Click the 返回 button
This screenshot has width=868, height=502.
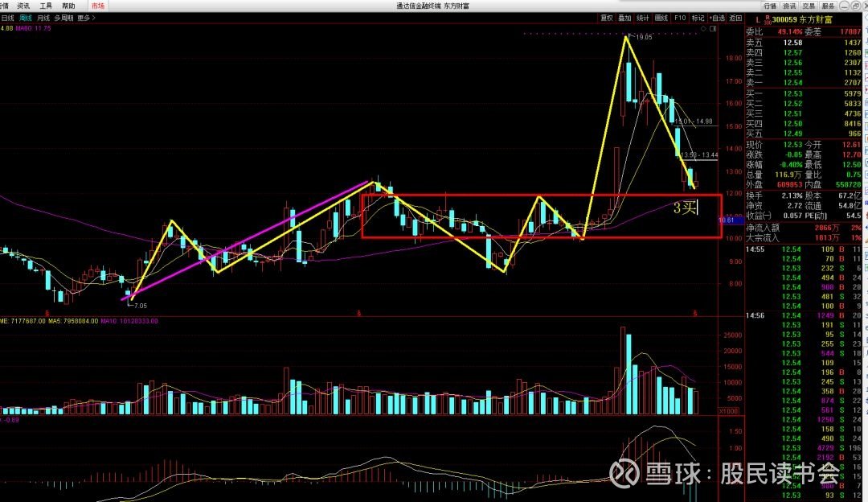coord(735,19)
